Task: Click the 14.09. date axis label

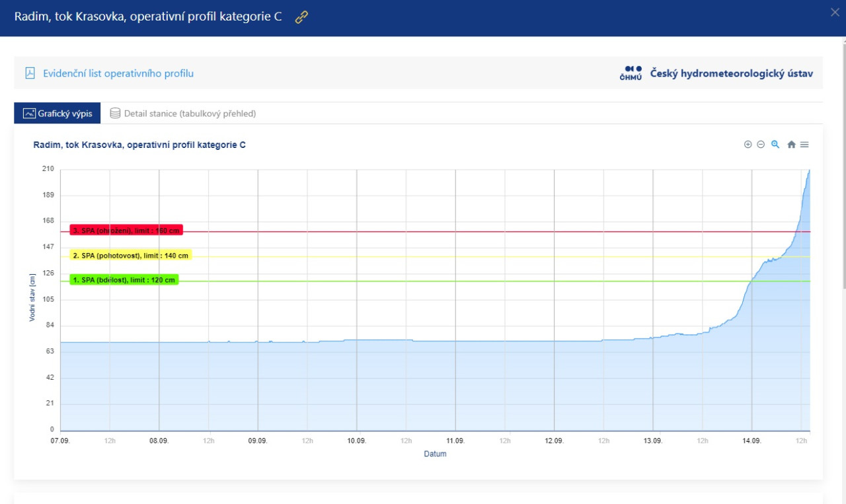Action: click(x=751, y=441)
